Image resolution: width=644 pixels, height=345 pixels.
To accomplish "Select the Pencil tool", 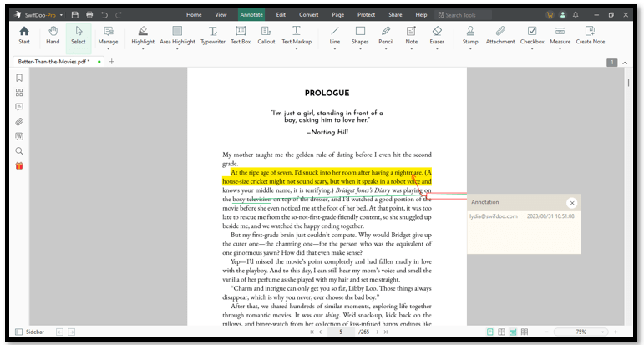I will pos(386,35).
